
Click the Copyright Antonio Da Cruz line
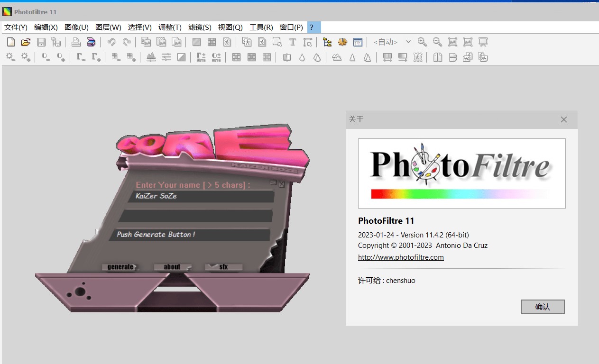[x=423, y=246]
